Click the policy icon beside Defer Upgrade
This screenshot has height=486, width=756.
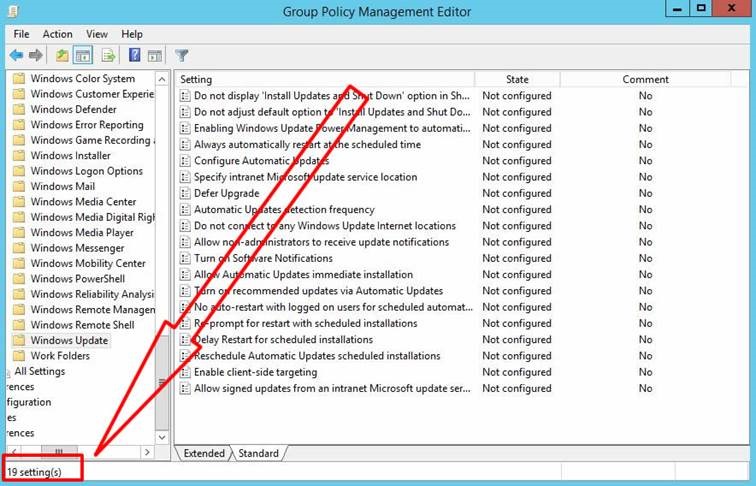[x=185, y=193]
